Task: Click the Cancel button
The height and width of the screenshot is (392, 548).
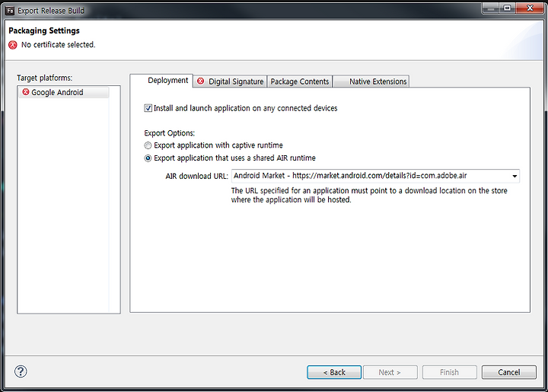Action: coord(509,372)
